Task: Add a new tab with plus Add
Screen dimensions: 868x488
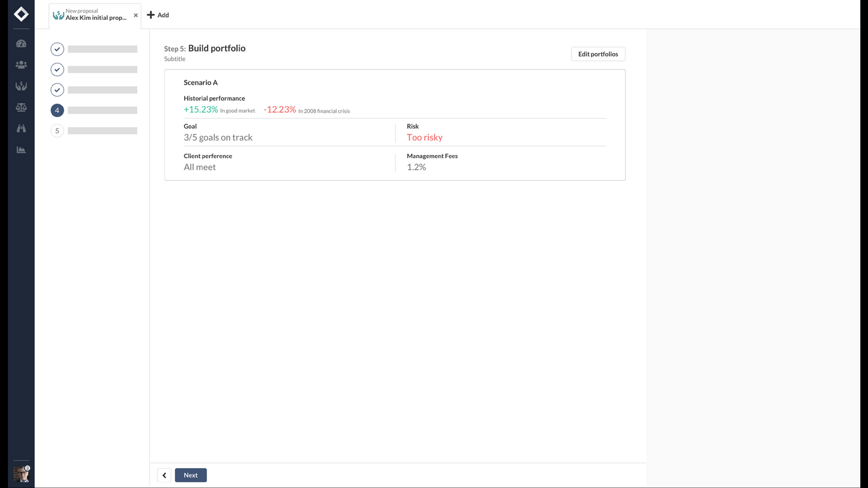Action: [158, 15]
